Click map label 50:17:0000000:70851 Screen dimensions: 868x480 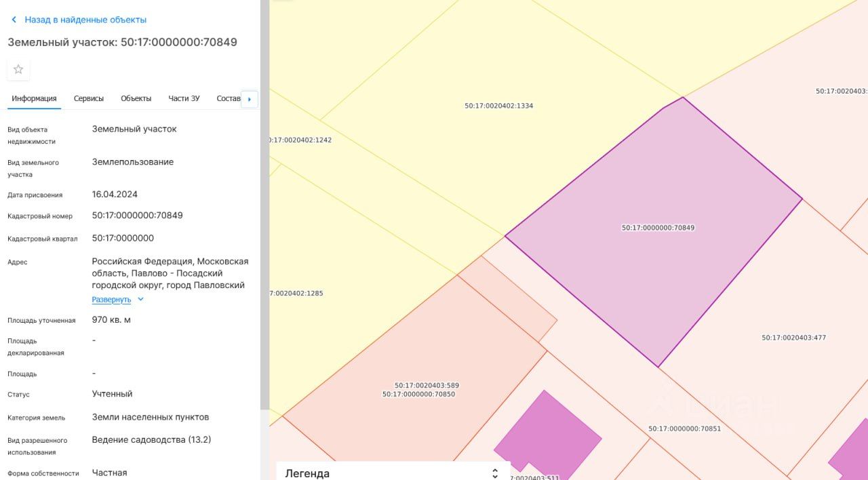684,428
